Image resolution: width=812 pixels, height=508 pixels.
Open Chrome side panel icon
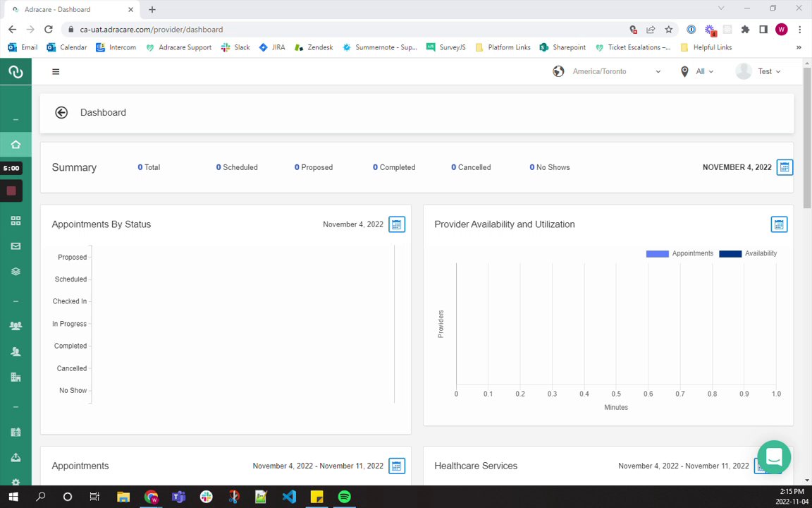763,30
